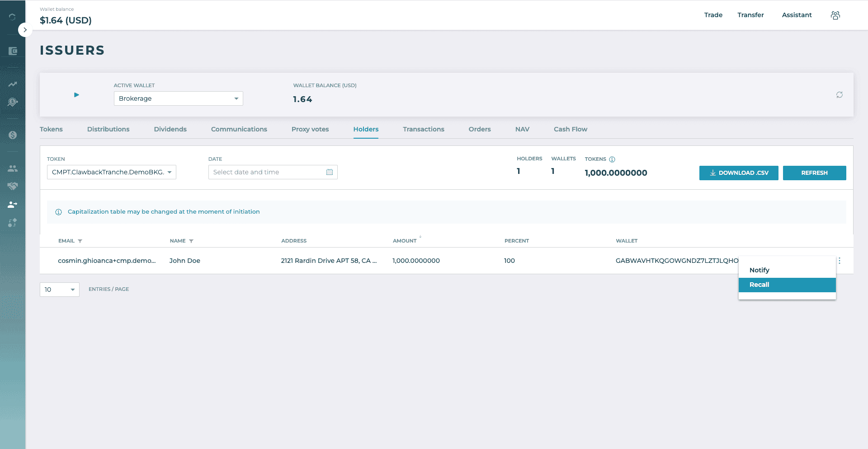Choose Recall from the context menu
Image resolution: width=868 pixels, height=449 pixels.
coord(787,285)
